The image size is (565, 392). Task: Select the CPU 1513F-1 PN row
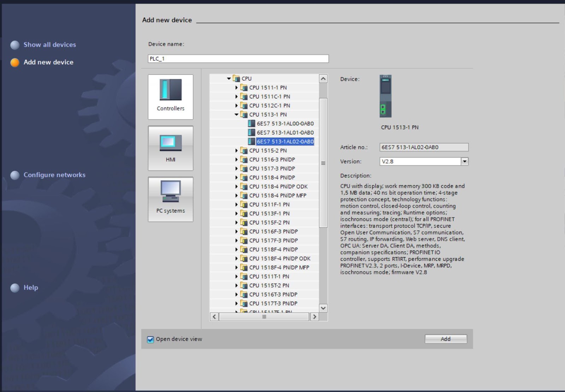point(264,213)
